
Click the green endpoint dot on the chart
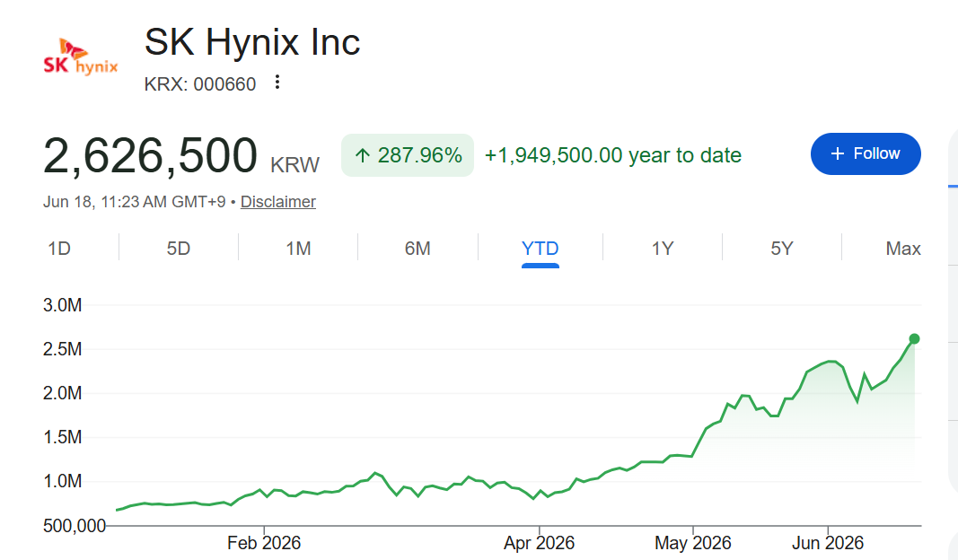[914, 339]
